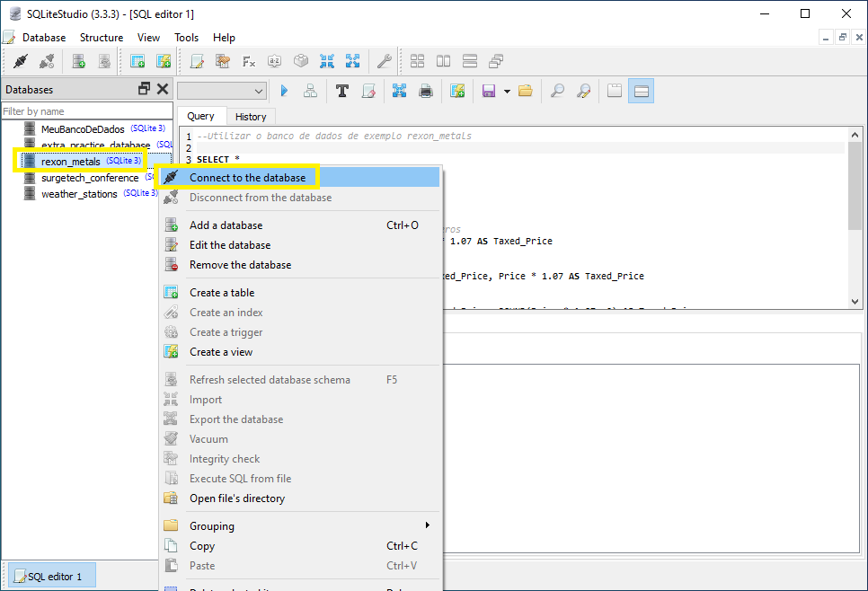868x591 pixels.
Task: Close the Databases panel
Action: pyautogui.click(x=163, y=89)
